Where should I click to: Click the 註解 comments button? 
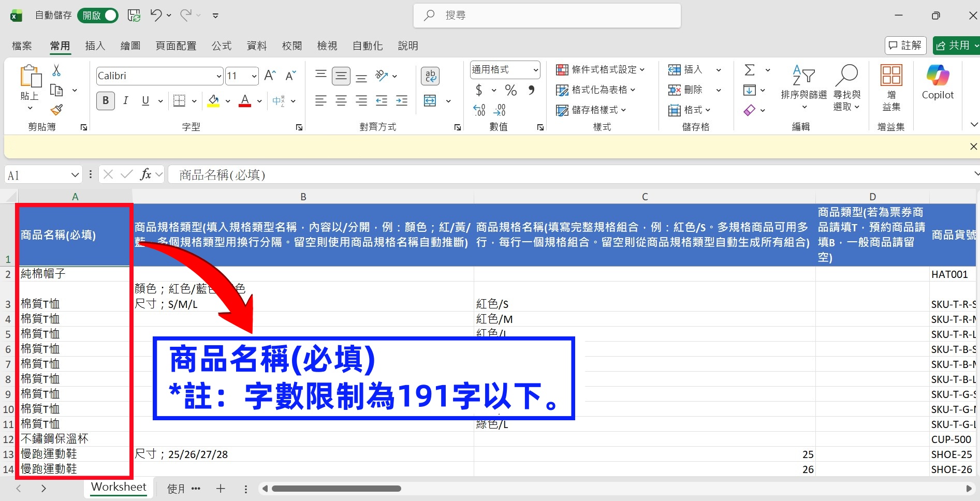pos(905,46)
